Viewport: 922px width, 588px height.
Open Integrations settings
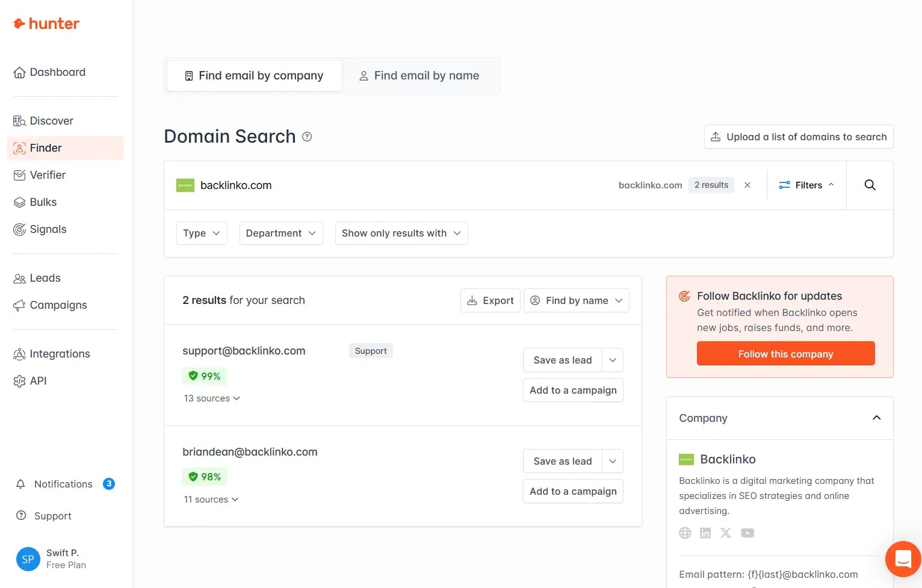(52, 354)
